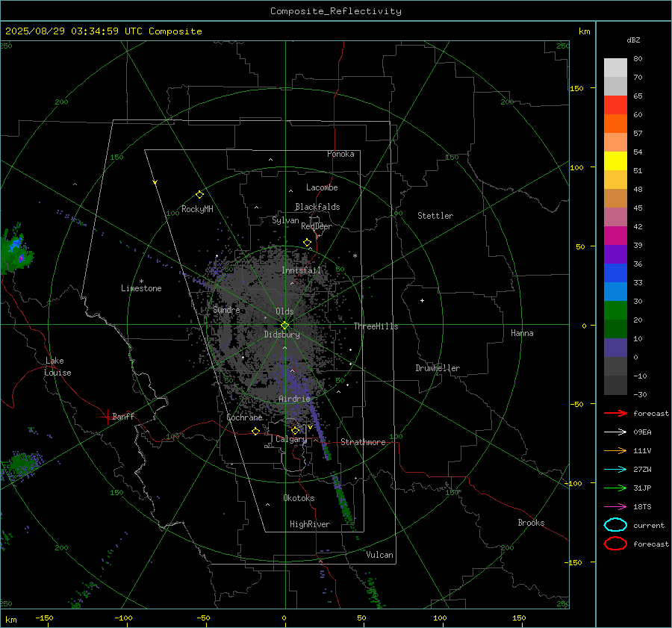Viewport: 672px width, 628px height.
Task: Click the 18TS legend text
Action: point(642,507)
